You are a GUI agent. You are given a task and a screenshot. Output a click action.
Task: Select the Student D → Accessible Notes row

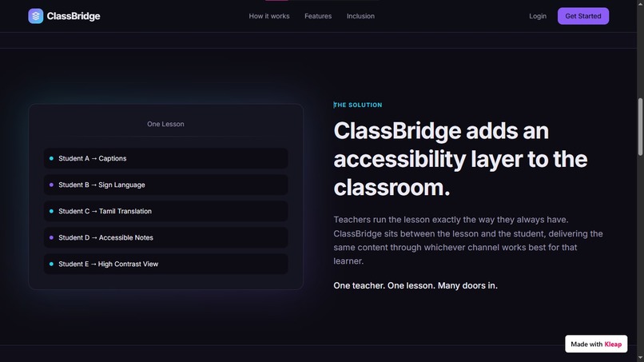point(165,237)
